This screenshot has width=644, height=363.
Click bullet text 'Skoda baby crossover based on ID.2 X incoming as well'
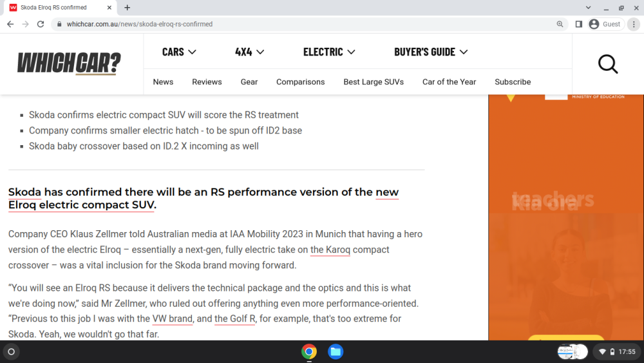coord(144,146)
